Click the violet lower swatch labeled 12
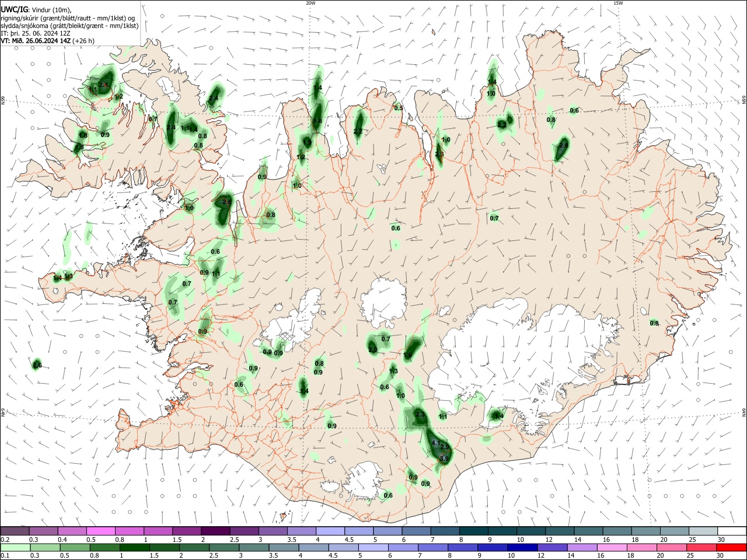Image resolution: width=747 pixels, height=560 pixels. pos(552,547)
